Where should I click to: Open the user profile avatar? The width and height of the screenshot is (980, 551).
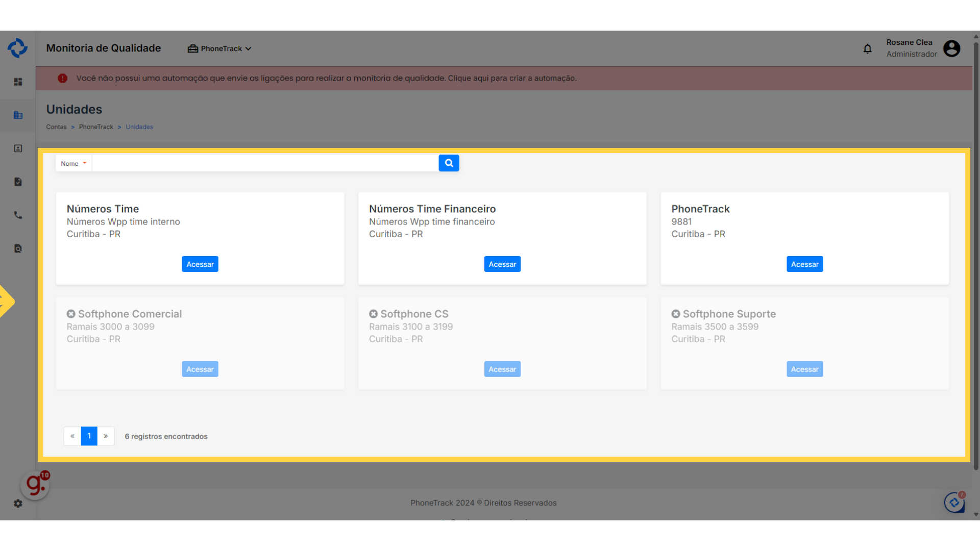point(951,48)
